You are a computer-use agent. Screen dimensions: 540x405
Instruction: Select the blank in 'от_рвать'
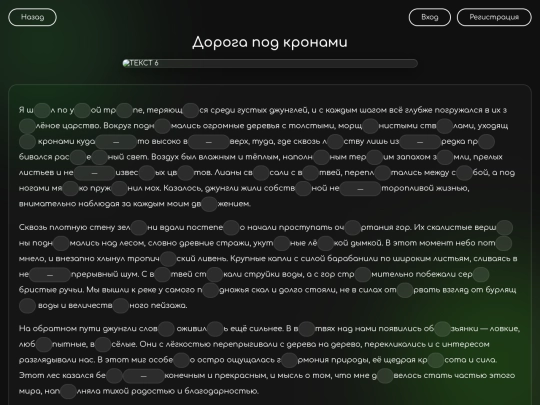click(405, 290)
